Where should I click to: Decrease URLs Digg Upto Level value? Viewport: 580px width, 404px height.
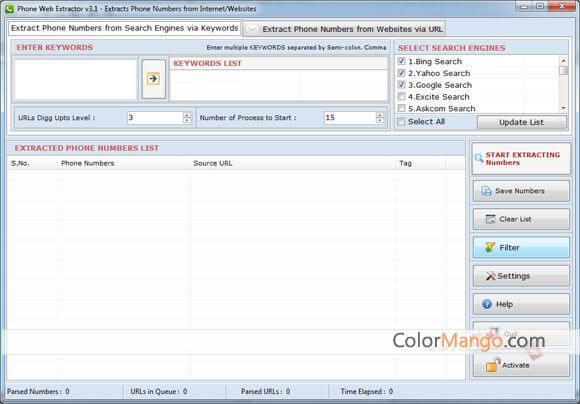pyautogui.click(x=187, y=121)
